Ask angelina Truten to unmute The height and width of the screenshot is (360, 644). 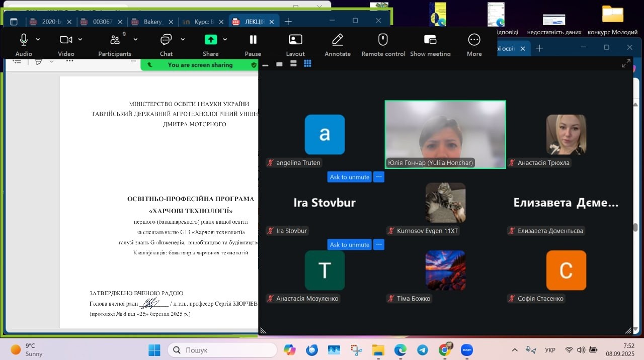click(349, 177)
